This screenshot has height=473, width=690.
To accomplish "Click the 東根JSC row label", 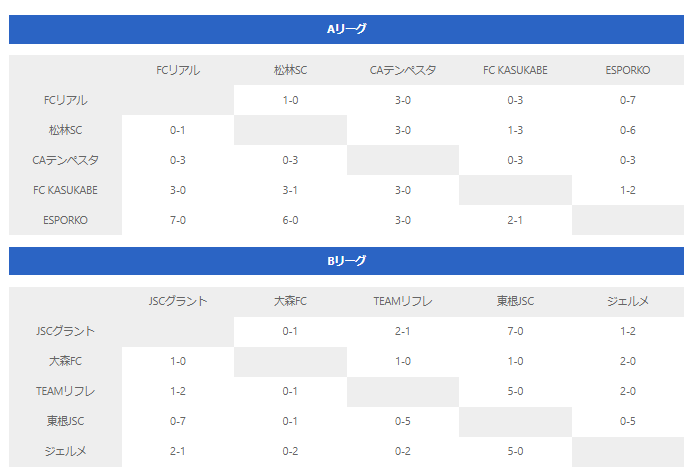I will pyautogui.click(x=65, y=421).
